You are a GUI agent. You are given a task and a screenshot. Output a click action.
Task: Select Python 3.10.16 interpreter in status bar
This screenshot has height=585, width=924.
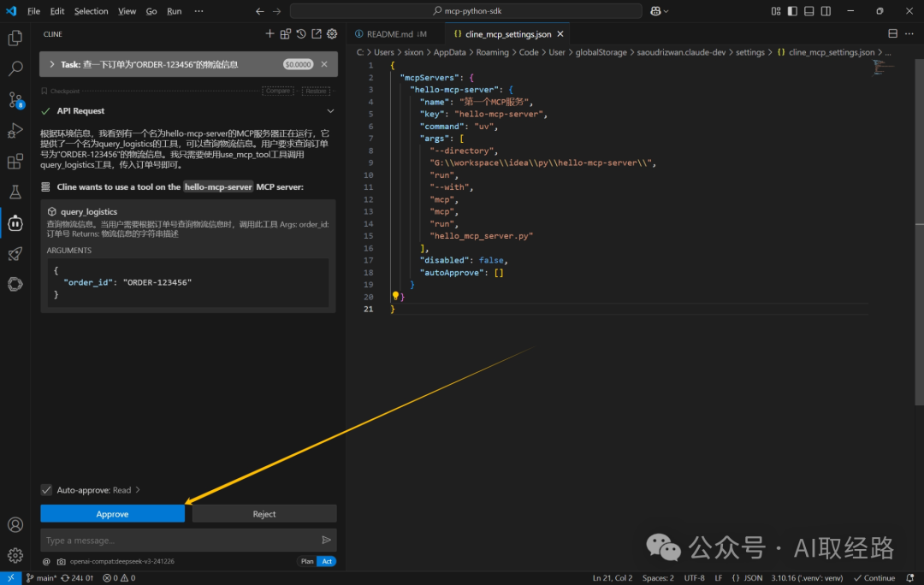point(808,578)
